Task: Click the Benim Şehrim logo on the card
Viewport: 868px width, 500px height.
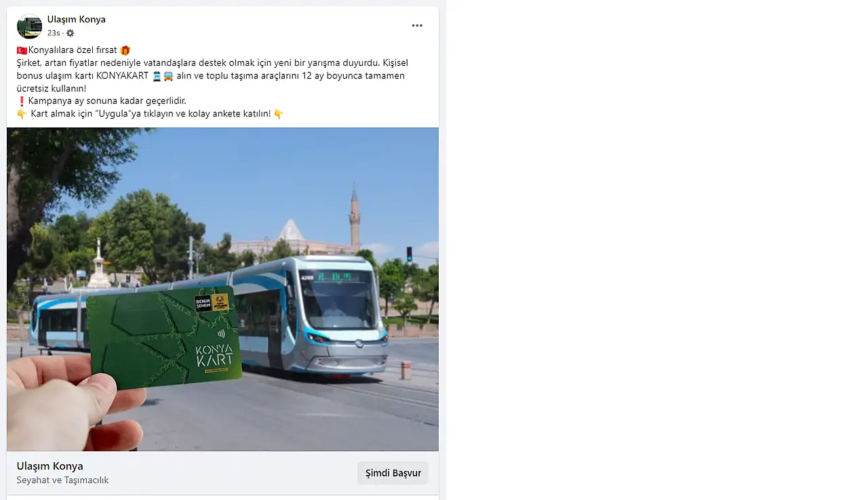Action: [x=203, y=303]
